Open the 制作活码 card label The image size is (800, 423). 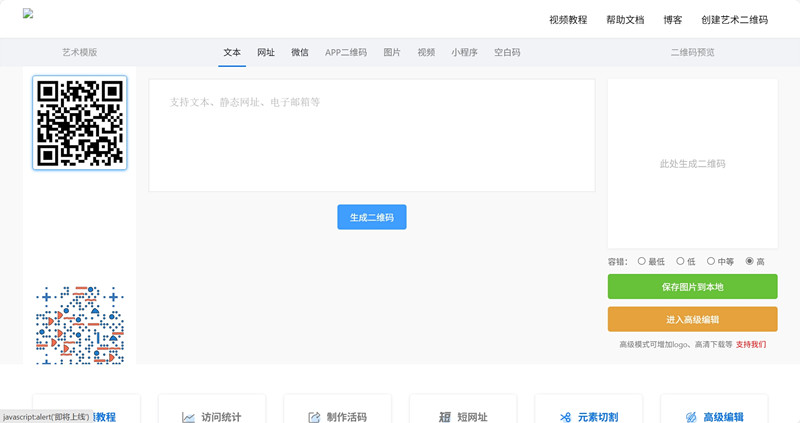point(346,417)
